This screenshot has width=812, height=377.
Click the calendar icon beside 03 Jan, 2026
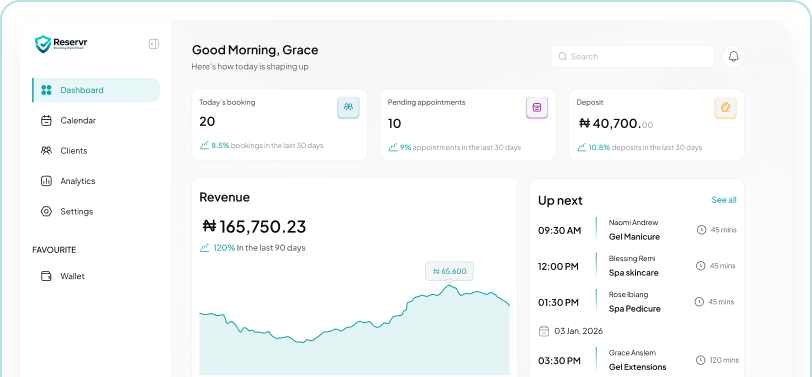click(544, 331)
